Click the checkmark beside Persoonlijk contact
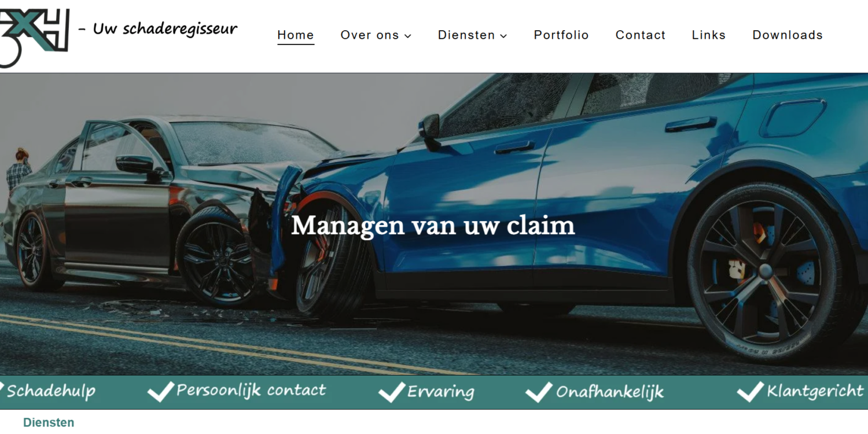Viewport: 868px width, 434px height. (161, 392)
